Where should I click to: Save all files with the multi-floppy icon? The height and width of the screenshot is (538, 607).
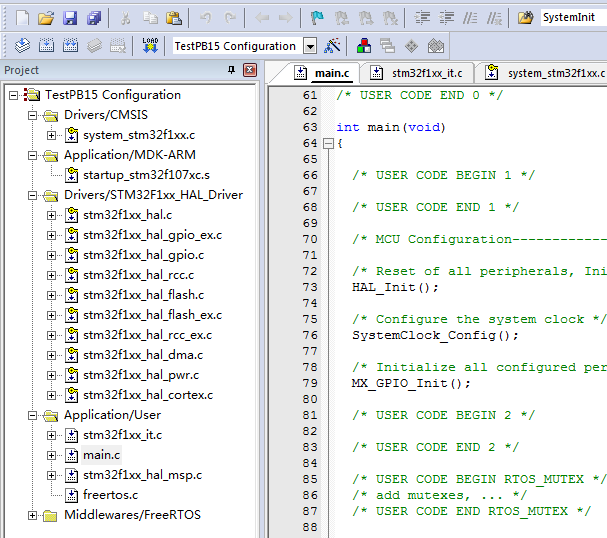click(94, 18)
